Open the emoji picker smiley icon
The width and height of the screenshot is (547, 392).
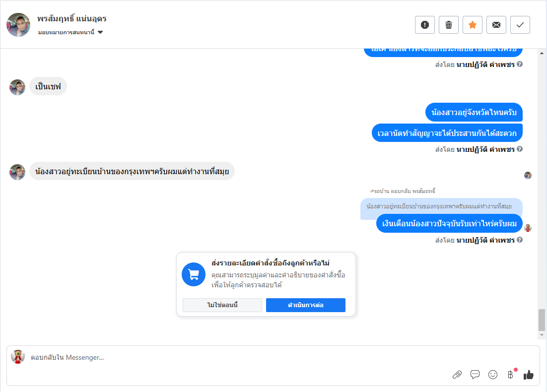pos(493,375)
